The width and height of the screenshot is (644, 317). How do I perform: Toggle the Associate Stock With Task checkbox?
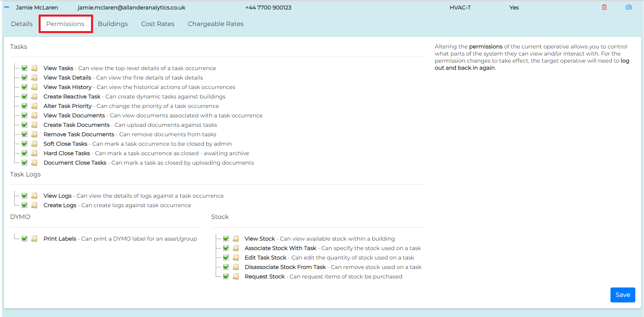[x=226, y=248]
